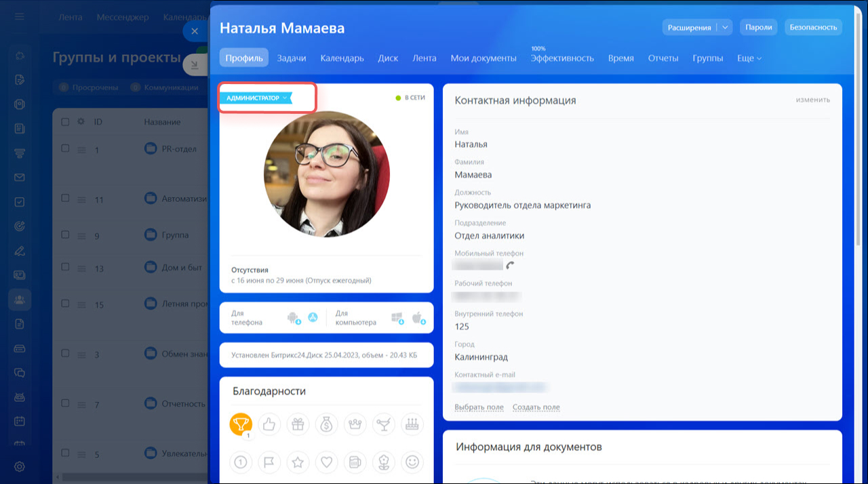The width and height of the screenshot is (868, 484).
Task: Select the thumbs-up gratitude badge
Action: 269,424
